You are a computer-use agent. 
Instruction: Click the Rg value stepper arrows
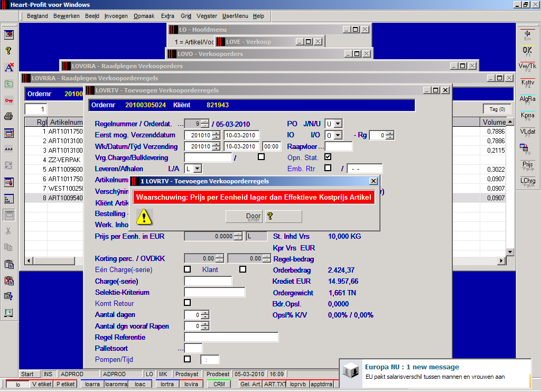coord(390,135)
